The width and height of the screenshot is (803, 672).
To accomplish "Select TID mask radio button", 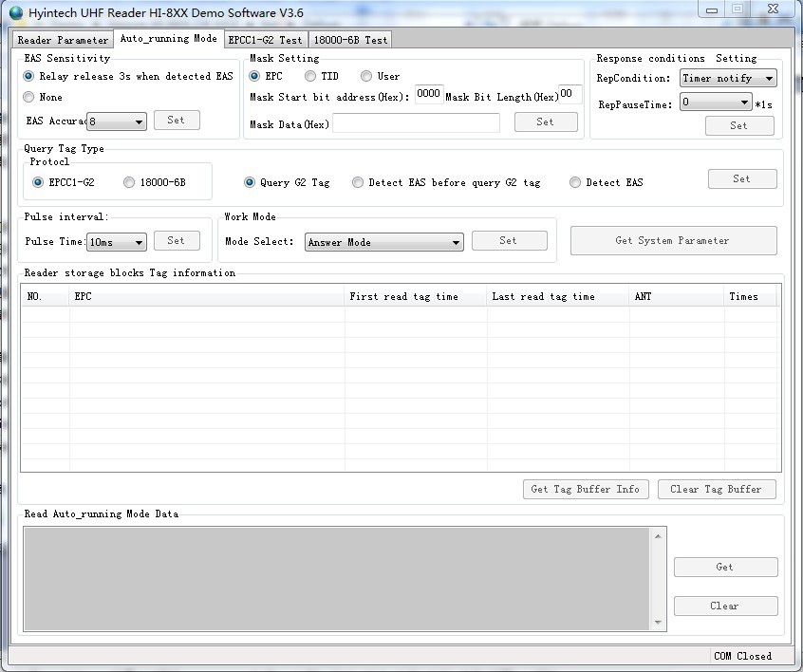I will (322, 76).
